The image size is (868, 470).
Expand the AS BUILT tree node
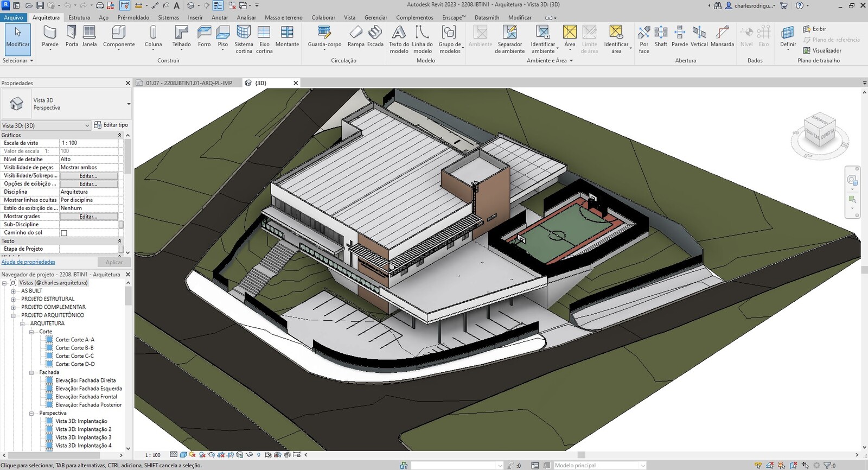click(14, 291)
